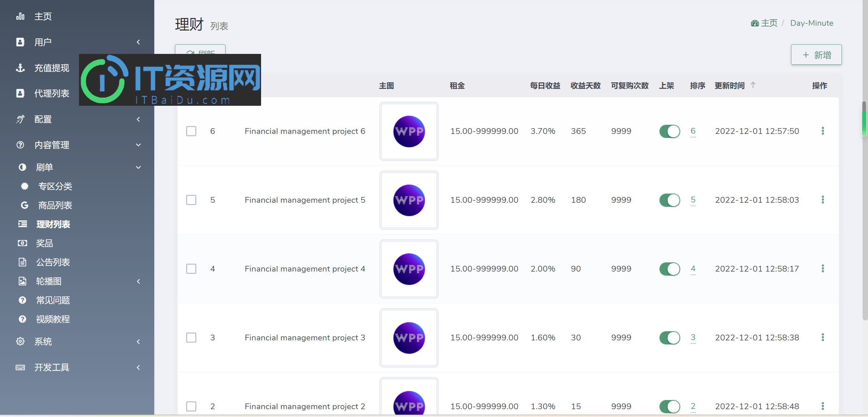The image size is (868, 417).
Task: Toggle 上架 switch for project 6
Action: point(670,131)
